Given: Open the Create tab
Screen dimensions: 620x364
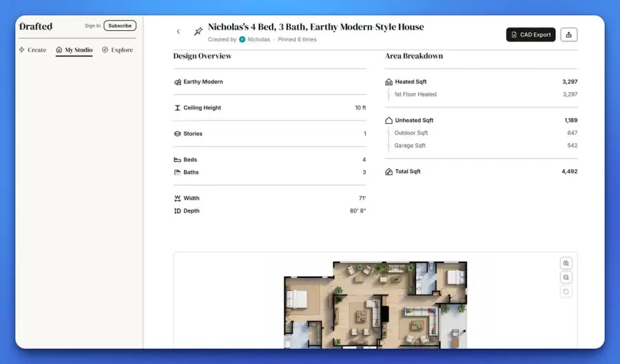Looking at the screenshot, I should tap(33, 50).
